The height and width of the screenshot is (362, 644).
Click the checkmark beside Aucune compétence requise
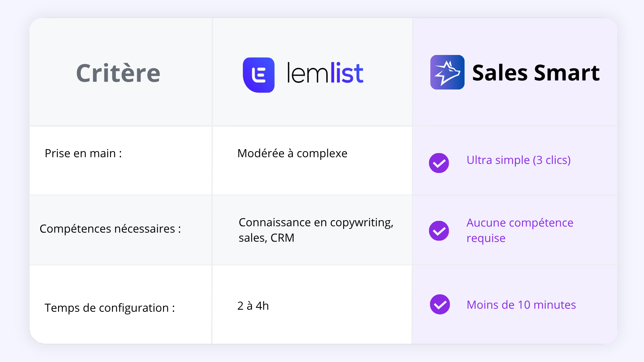pyautogui.click(x=439, y=231)
